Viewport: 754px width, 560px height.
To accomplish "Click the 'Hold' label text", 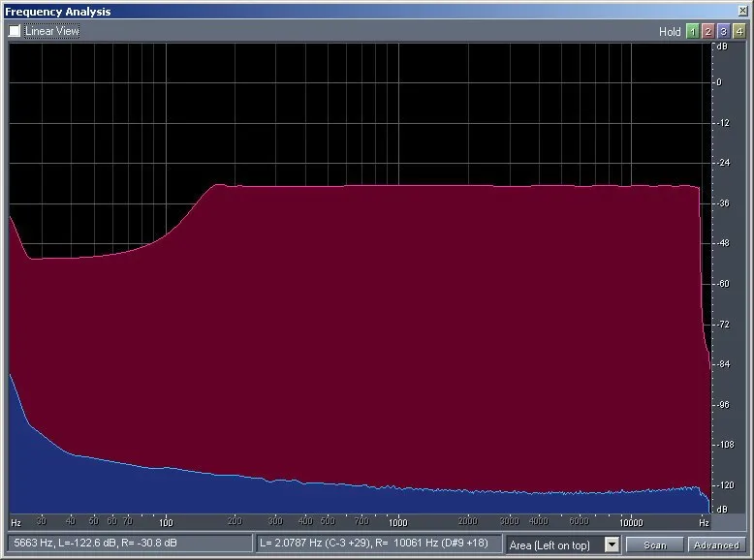I will coord(670,32).
